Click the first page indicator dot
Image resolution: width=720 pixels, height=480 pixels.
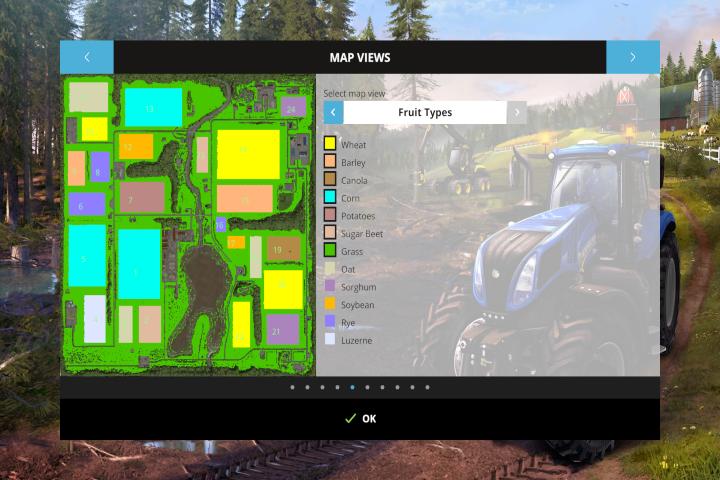point(292,387)
